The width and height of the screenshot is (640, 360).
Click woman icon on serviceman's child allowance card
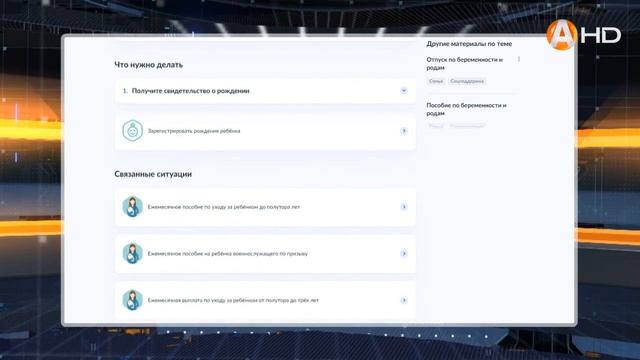tap(133, 253)
